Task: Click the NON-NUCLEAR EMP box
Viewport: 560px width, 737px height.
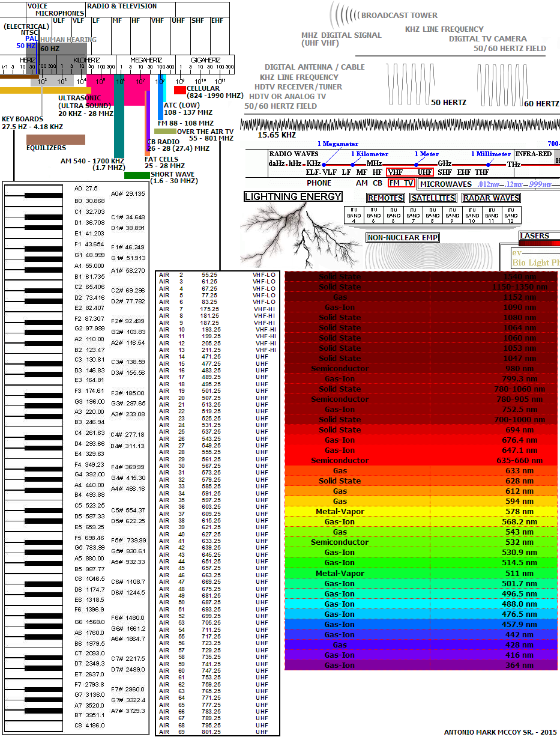Action: coord(403,238)
